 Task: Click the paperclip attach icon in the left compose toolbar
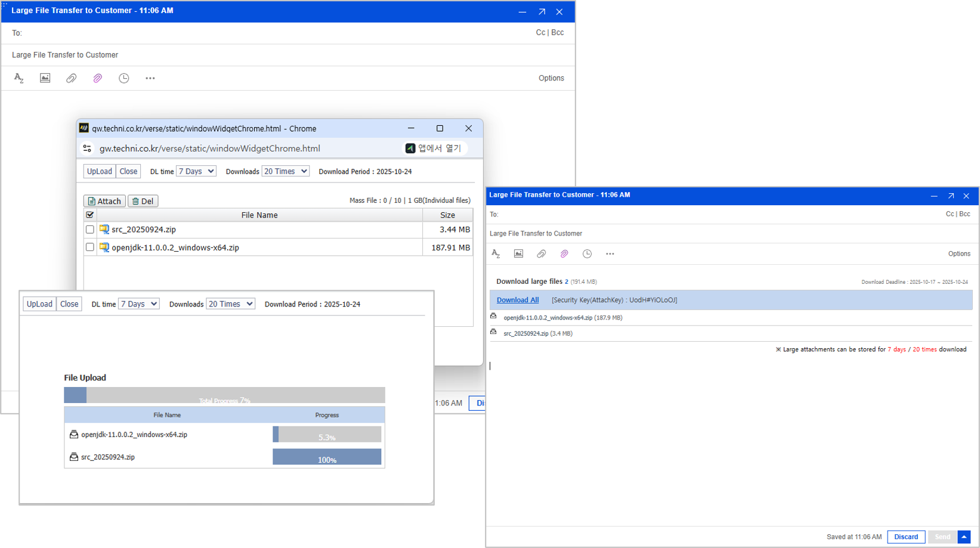[71, 78]
